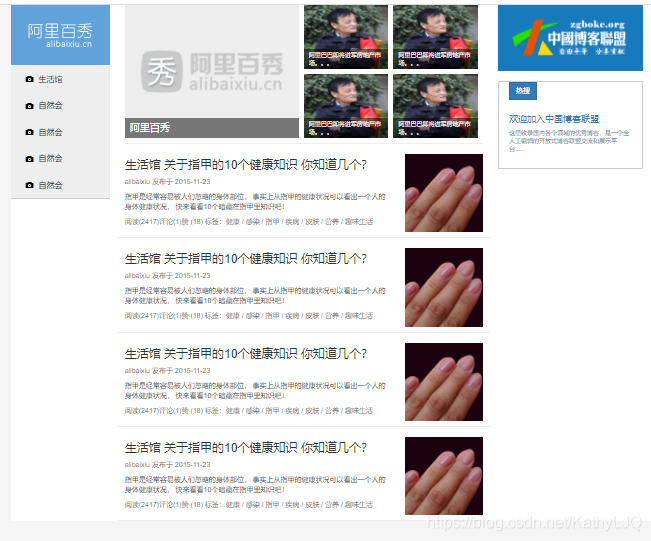Follow the 欢迎加入中国博客联盟 link
651x541 pixels.
click(x=554, y=119)
